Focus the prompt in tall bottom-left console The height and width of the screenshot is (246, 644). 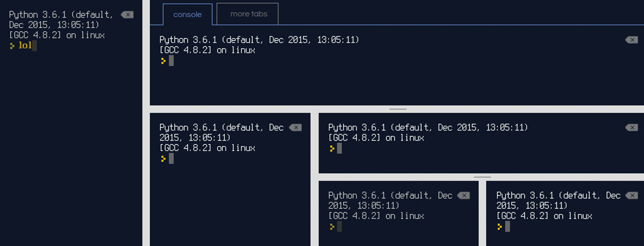click(x=171, y=159)
